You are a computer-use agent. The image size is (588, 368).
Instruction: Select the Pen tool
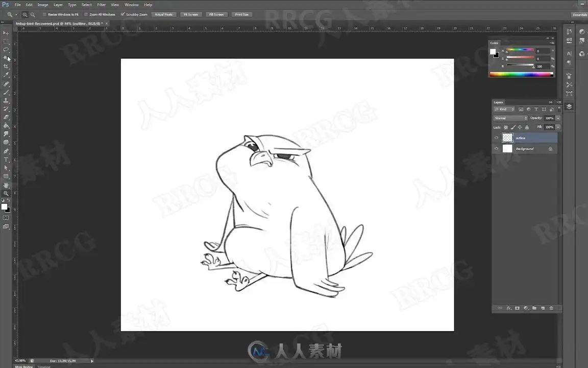6,151
